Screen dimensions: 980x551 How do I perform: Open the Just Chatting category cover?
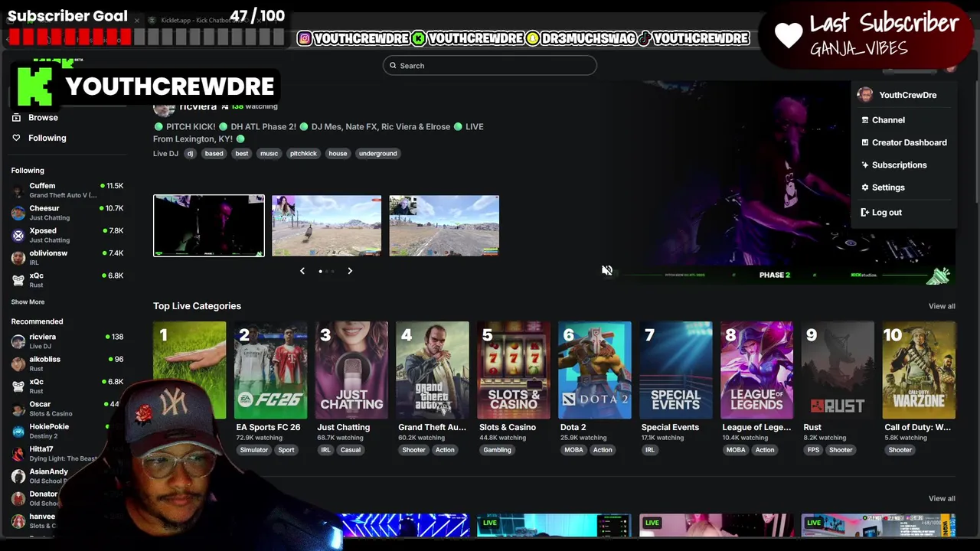coord(351,370)
